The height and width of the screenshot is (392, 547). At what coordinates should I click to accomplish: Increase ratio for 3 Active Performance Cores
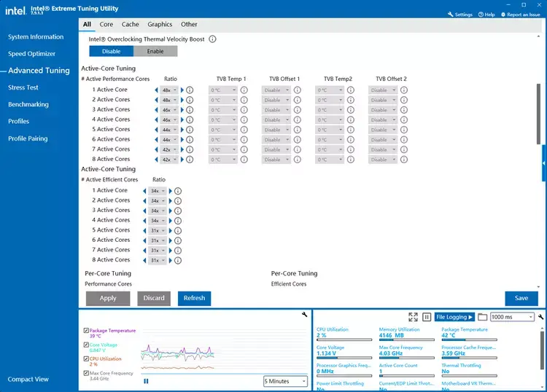point(182,110)
